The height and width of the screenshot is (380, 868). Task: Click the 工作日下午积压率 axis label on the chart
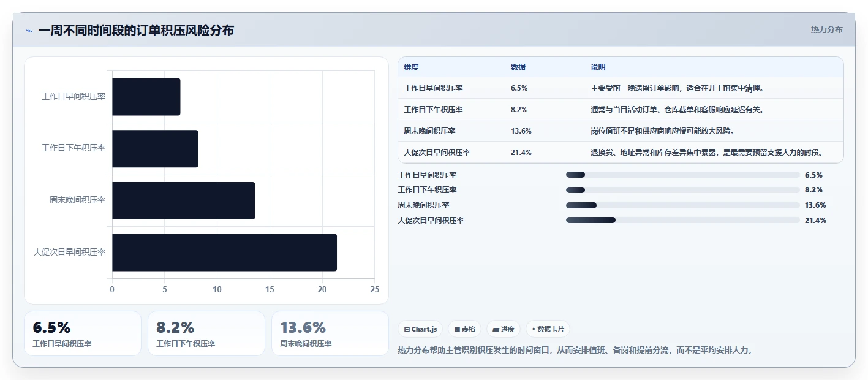(74, 148)
